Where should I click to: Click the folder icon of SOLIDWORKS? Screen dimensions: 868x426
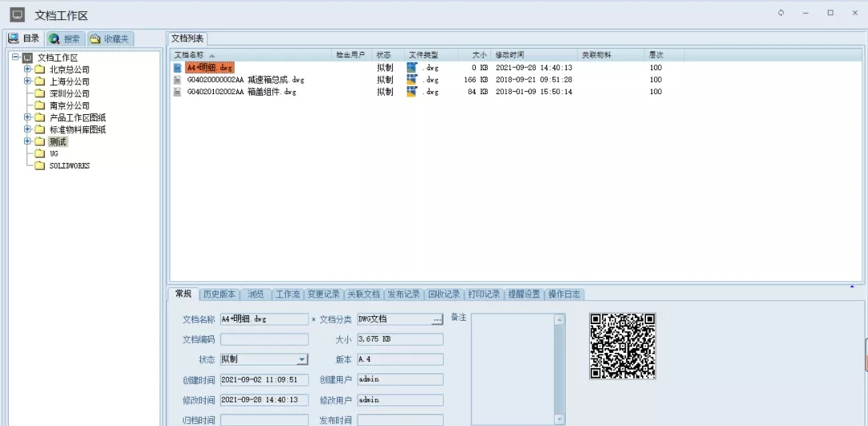pyautogui.click(x=39, y=166)
